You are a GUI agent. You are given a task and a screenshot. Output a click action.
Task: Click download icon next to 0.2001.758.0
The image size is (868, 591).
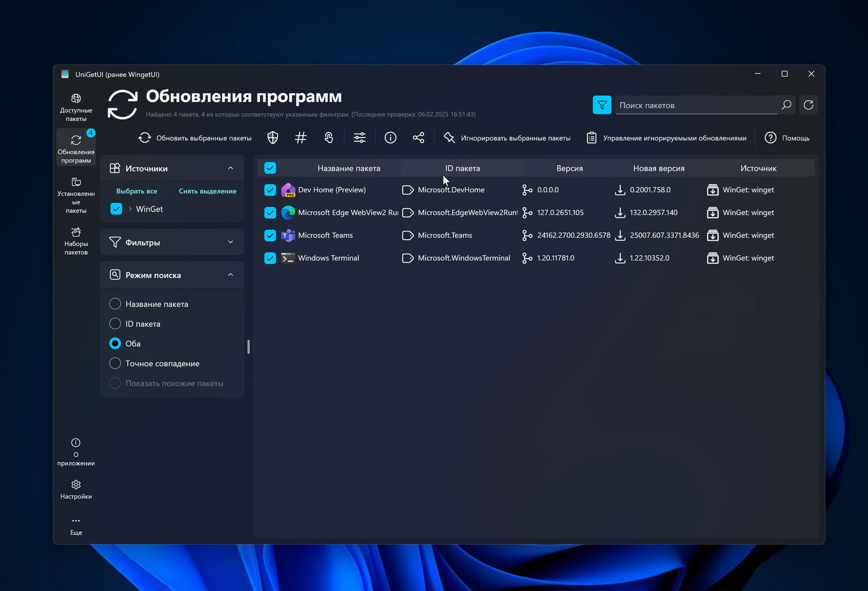pos(620,190)
